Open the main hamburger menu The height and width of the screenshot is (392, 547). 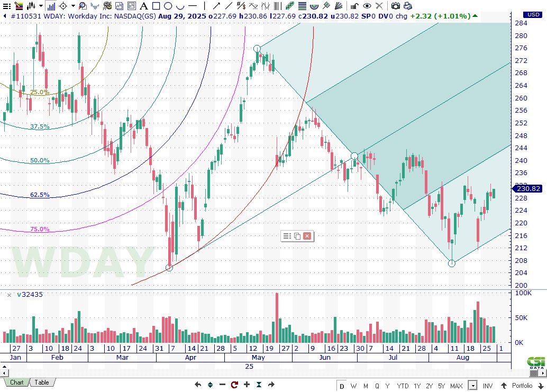click(6, 6)
